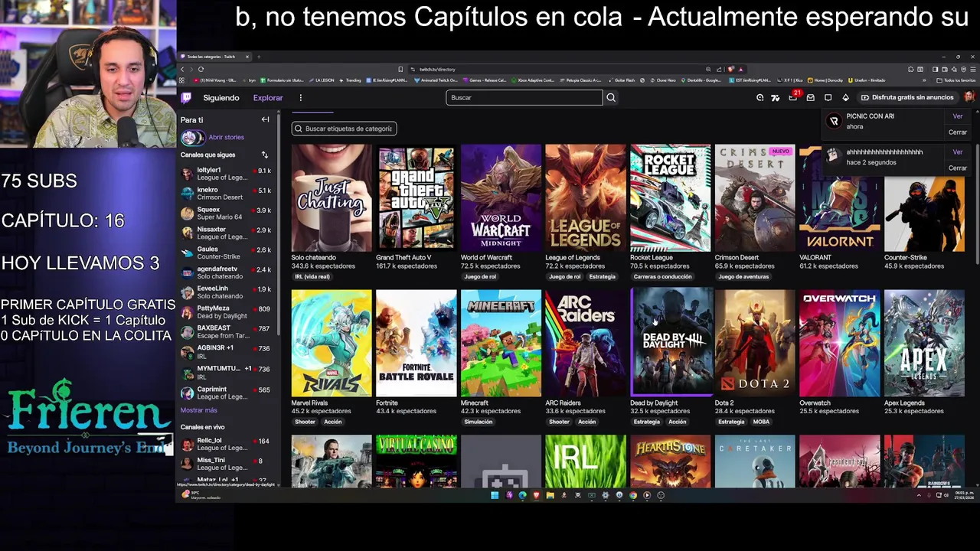980x551 pixels.
Task: Open the World of Warcraft category cover
Action: pyautogui.click(x=501, y=198)
